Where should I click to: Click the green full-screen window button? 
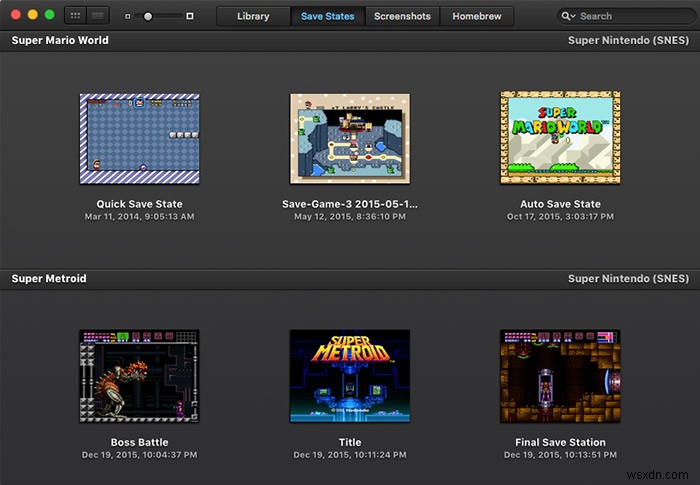[x=50, y=15]
